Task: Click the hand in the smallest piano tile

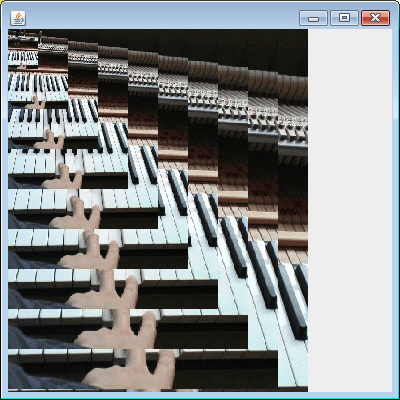Action: (x=22, y=66)
